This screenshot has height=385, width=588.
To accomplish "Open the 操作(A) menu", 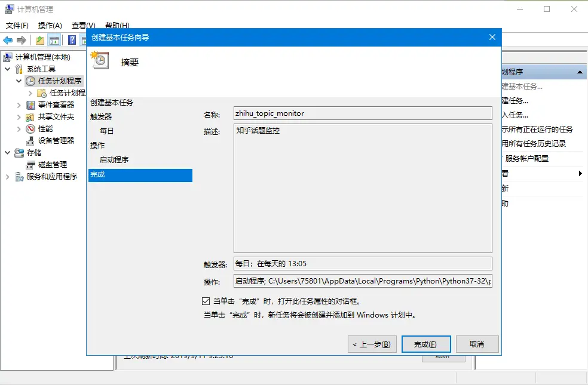I will pyautogui.click(x=50, y=25).
